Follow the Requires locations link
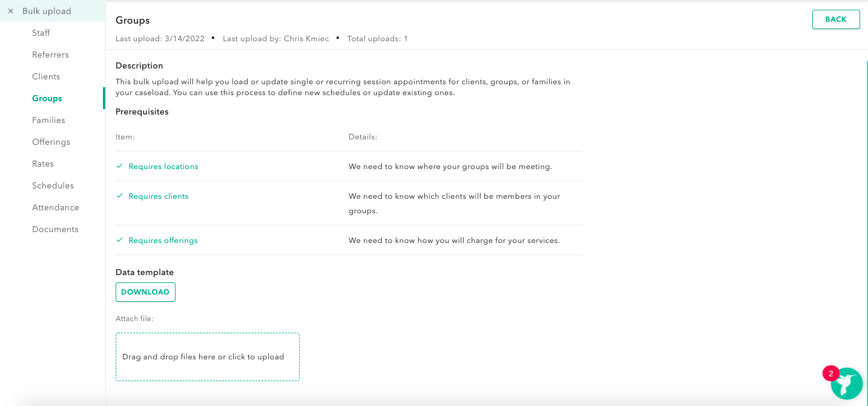Viewport: 868px width, 406px height. (x=163, y=167)
